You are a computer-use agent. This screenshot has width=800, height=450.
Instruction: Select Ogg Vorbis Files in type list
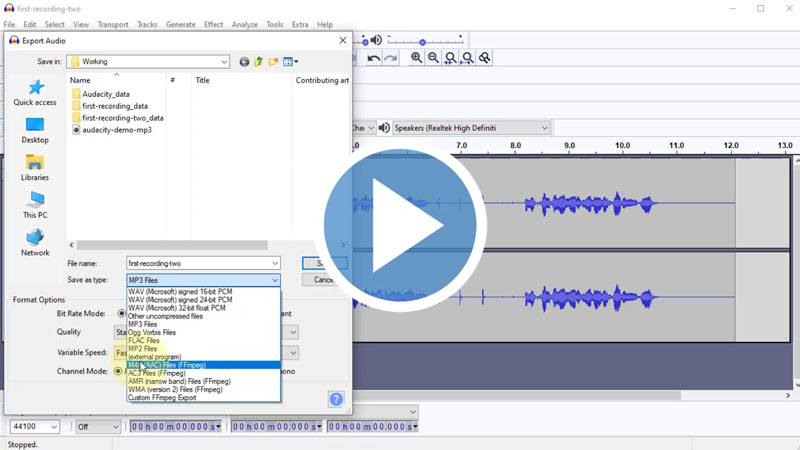152,332
